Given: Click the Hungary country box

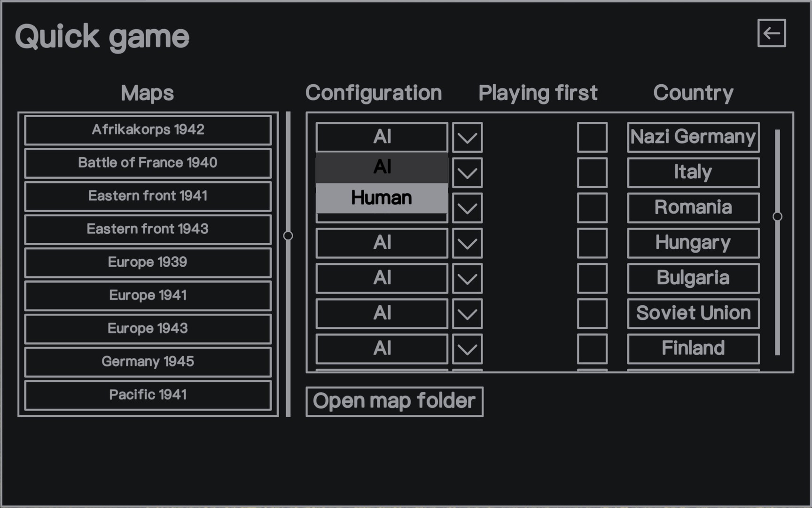Looking at the screenshot, I should (x=693, y=243).
